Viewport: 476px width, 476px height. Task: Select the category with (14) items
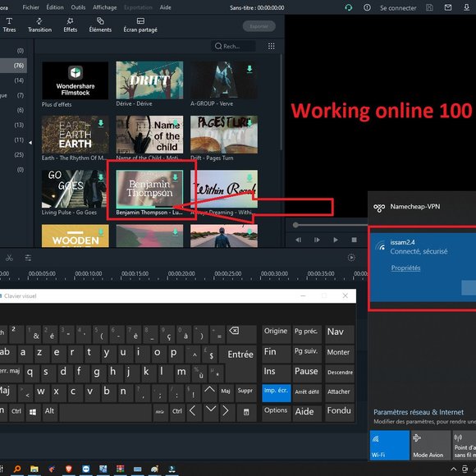pos(13,80)
